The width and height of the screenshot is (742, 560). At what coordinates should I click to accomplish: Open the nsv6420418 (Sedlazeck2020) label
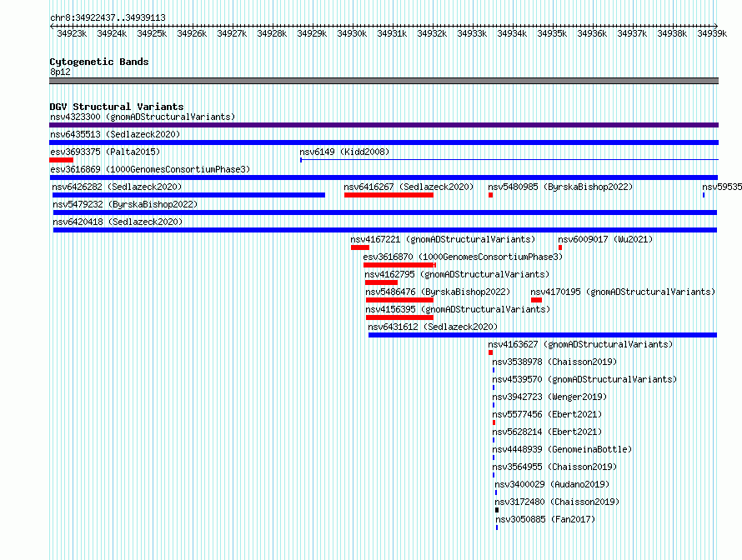click(x=118, y=222)
